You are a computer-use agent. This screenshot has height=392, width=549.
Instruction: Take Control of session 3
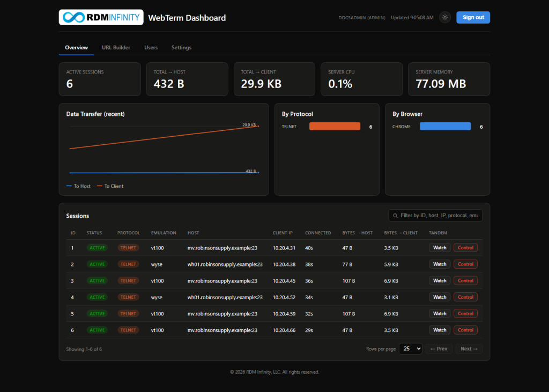click(x=466, y=280)
